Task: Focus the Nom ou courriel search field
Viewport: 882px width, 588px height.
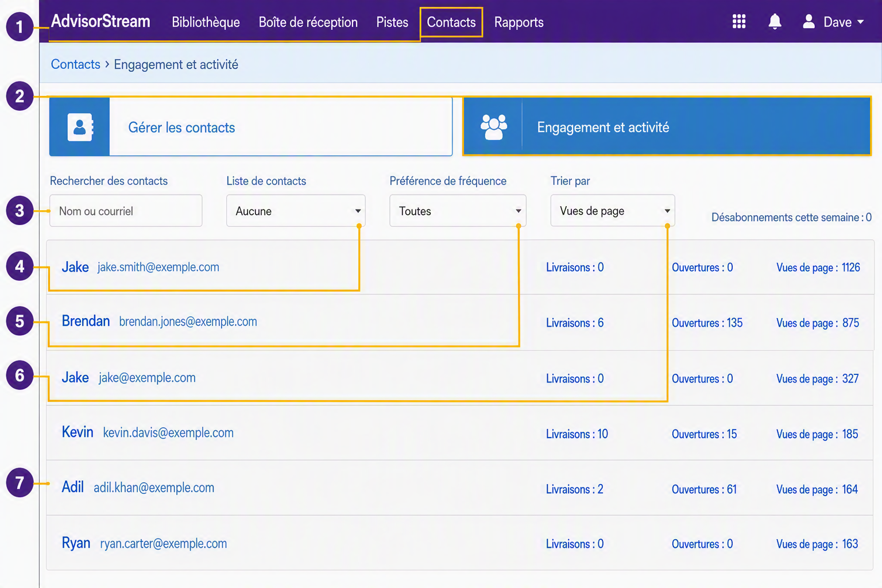Action: (126, 211)
